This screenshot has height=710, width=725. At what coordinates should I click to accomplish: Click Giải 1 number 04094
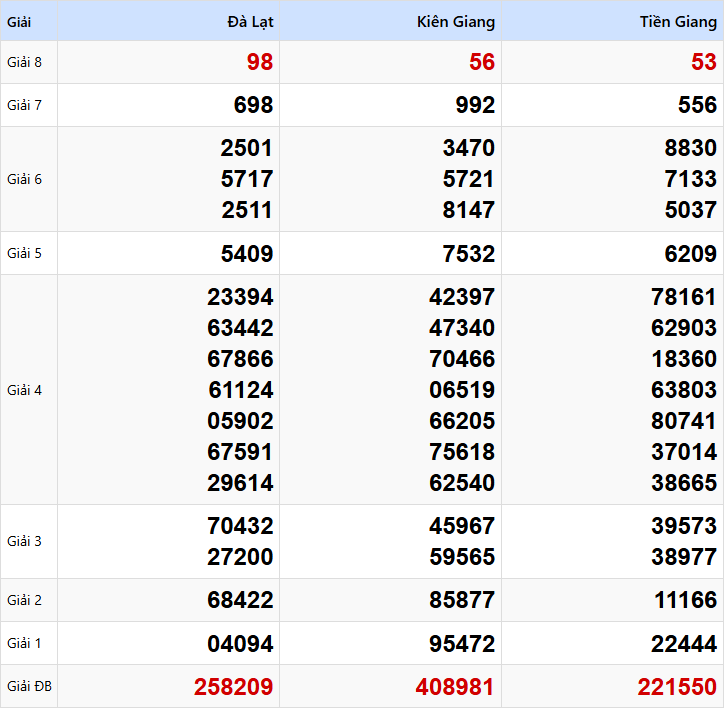240,643
